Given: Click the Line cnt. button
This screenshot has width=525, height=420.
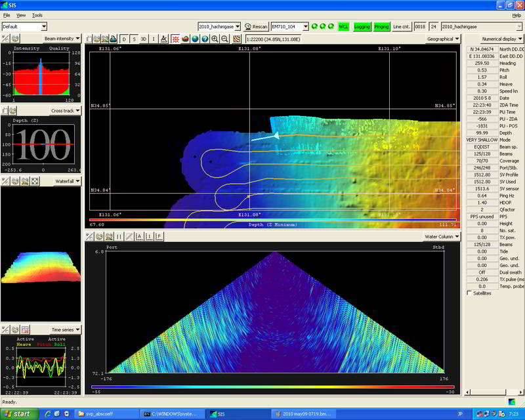Looking at the screenshot, I should (402, 26).
